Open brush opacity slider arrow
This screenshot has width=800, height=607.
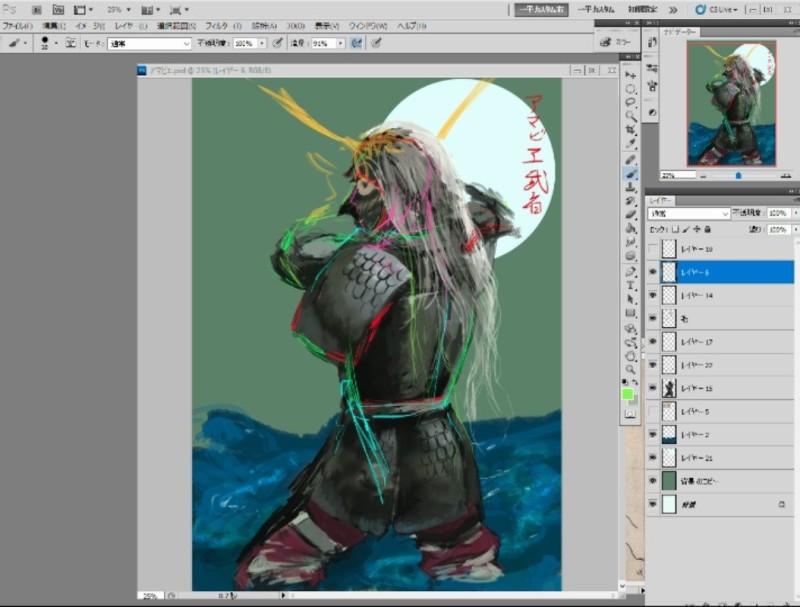coord(262,44)
